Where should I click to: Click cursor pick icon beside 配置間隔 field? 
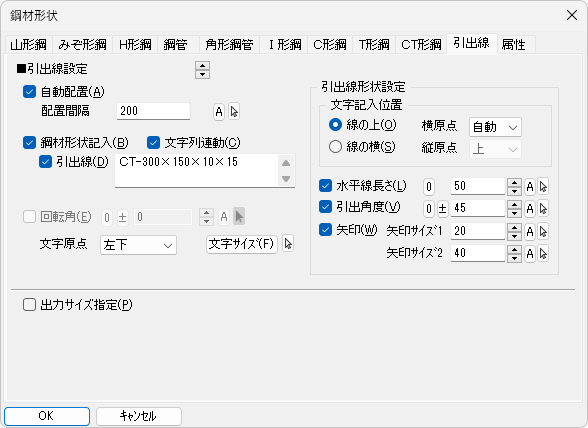(234, 111)
